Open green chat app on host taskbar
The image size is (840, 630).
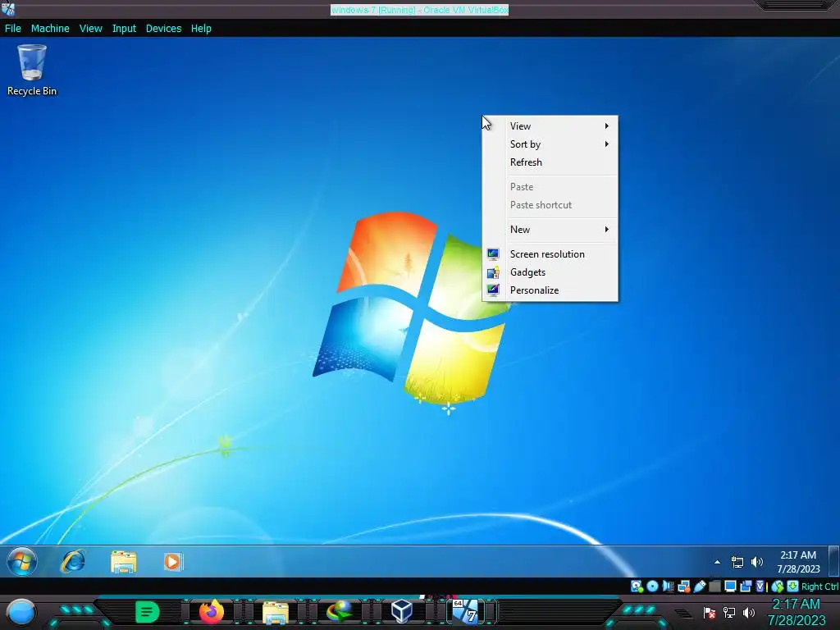(147, 612)
